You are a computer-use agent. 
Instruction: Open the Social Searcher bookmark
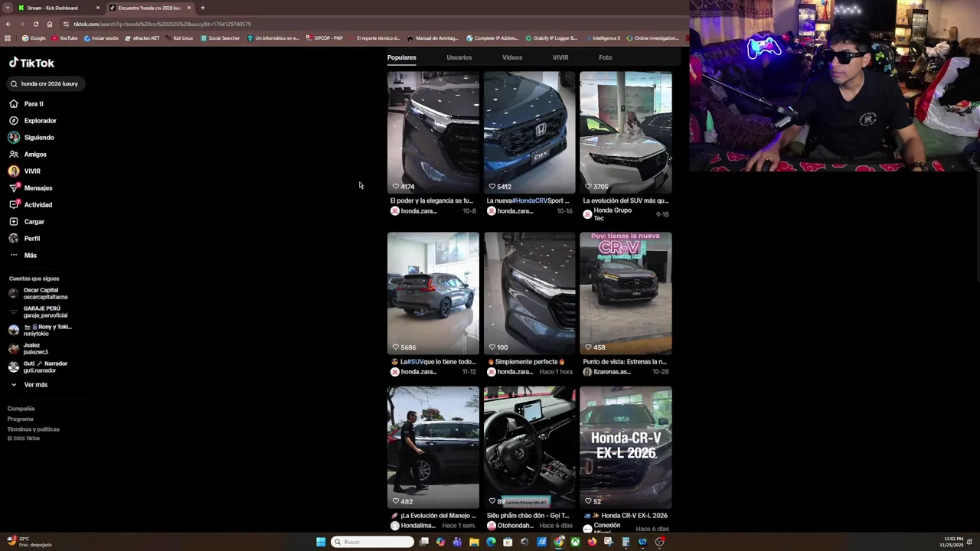220,37
